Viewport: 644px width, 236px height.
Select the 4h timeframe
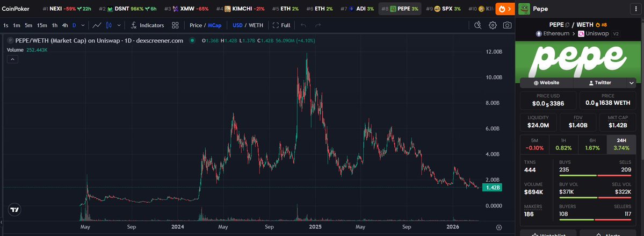pos(65,25)
